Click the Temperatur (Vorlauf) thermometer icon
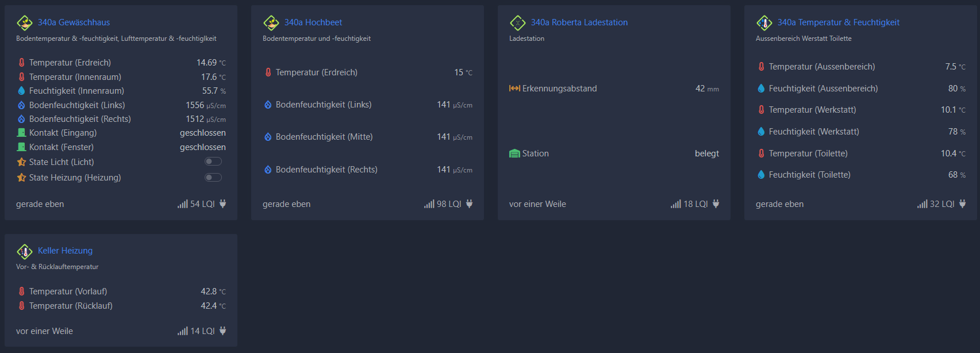Screen dimensions: 980x353 pyautogui.click(x=21, y=291)
